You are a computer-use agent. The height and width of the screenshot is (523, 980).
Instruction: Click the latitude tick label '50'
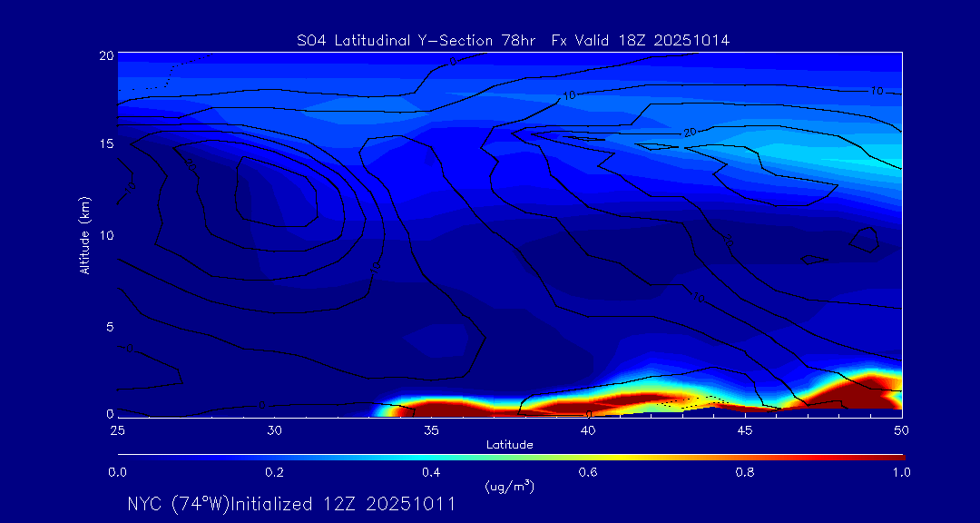click(x=901, y=430)
